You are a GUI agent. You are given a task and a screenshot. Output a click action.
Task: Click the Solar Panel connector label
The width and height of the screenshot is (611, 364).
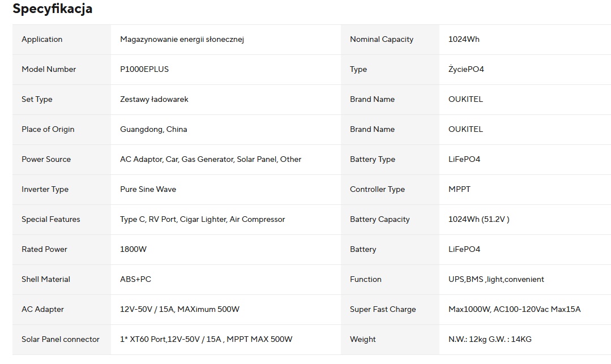pyautogui.click(x=61, y=340)
